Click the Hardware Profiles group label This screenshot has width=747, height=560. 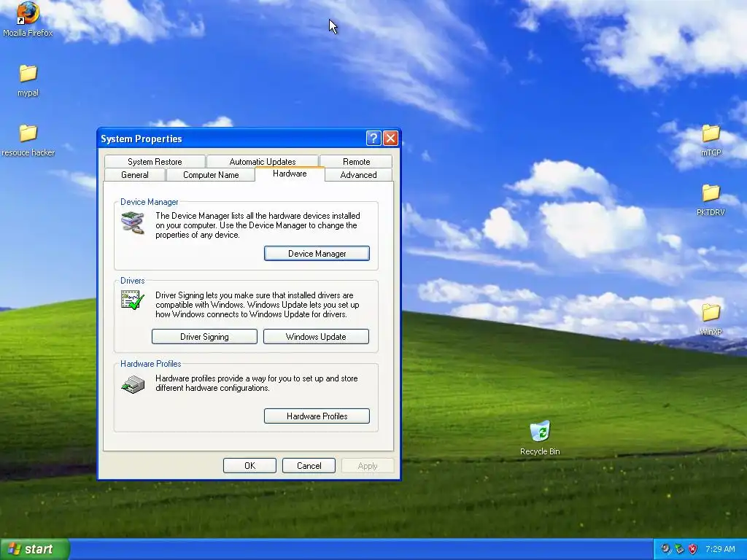pyautogui.click(x=150, y=364)
